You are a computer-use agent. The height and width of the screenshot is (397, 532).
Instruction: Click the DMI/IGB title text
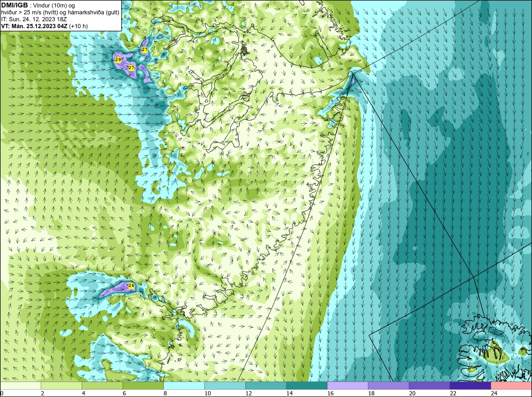tap(14, 5)
